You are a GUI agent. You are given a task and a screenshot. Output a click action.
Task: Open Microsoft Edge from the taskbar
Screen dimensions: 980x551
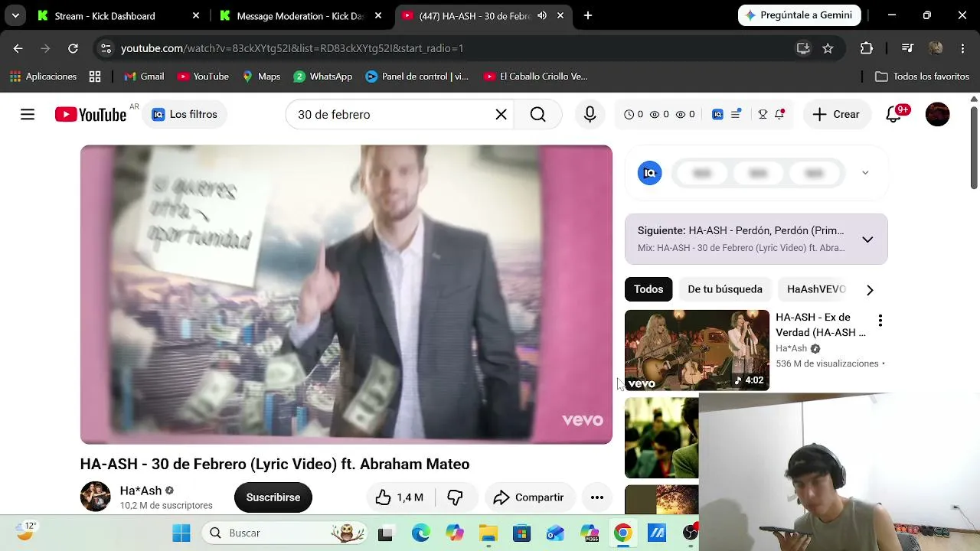(421, 533)
